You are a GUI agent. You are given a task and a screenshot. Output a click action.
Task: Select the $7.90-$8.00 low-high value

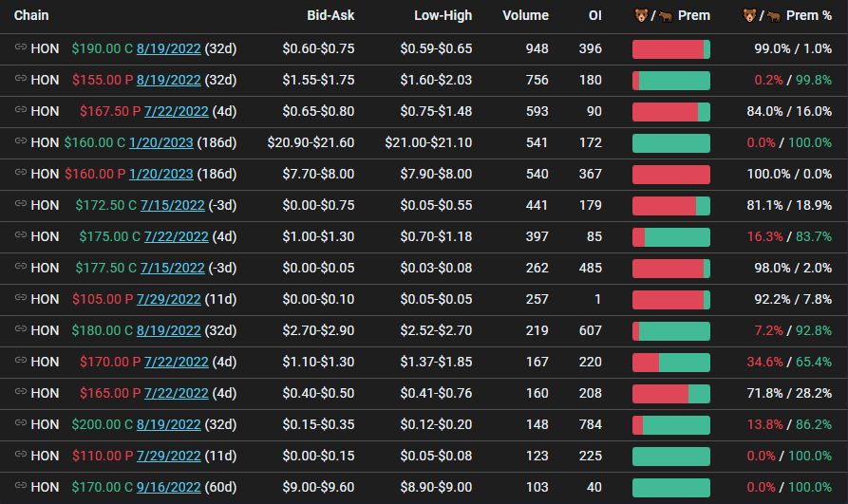[x=436, y=174]
